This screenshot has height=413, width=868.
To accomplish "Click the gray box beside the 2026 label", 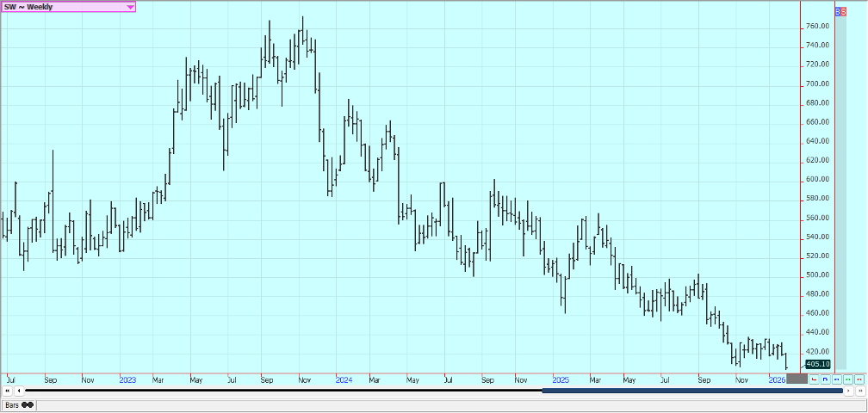I will [x=797, y=379].
